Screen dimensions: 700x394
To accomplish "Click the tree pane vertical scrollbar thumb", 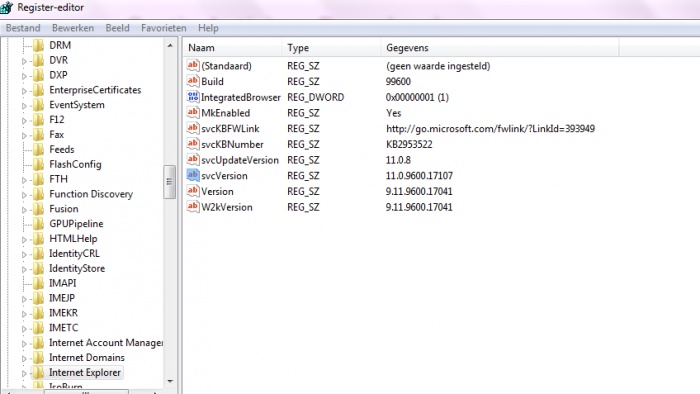I will 170,181.
